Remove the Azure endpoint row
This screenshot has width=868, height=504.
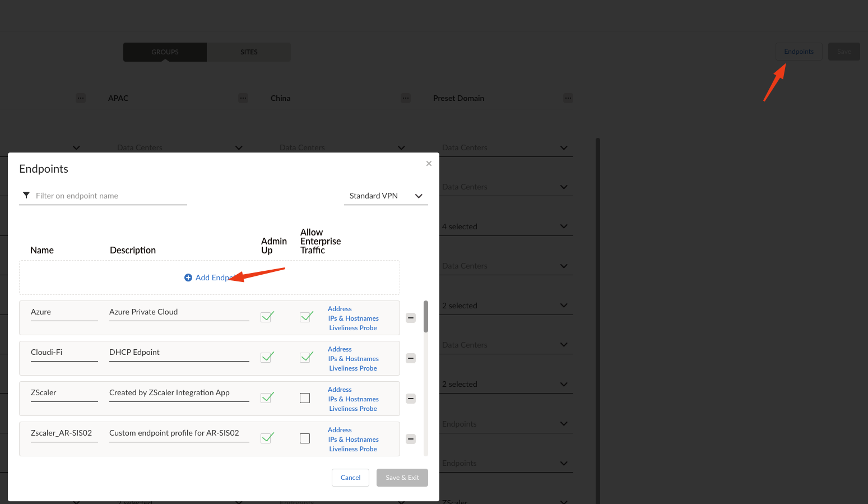411,318
